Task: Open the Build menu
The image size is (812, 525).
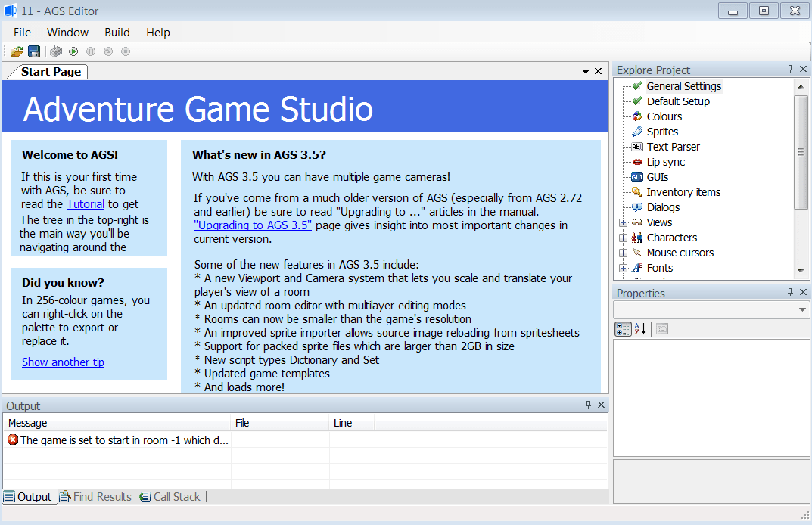Action: [117, 32]
